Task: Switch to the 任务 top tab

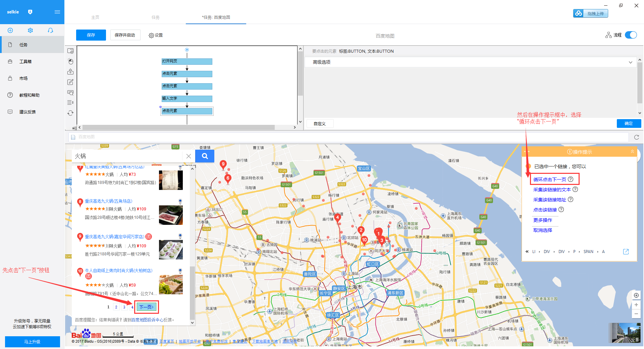Action: point(156,17)
